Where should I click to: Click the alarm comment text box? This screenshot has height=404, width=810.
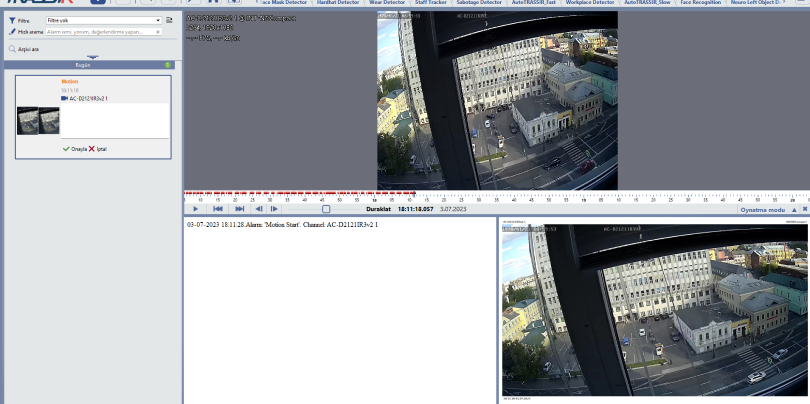[115, 120]
